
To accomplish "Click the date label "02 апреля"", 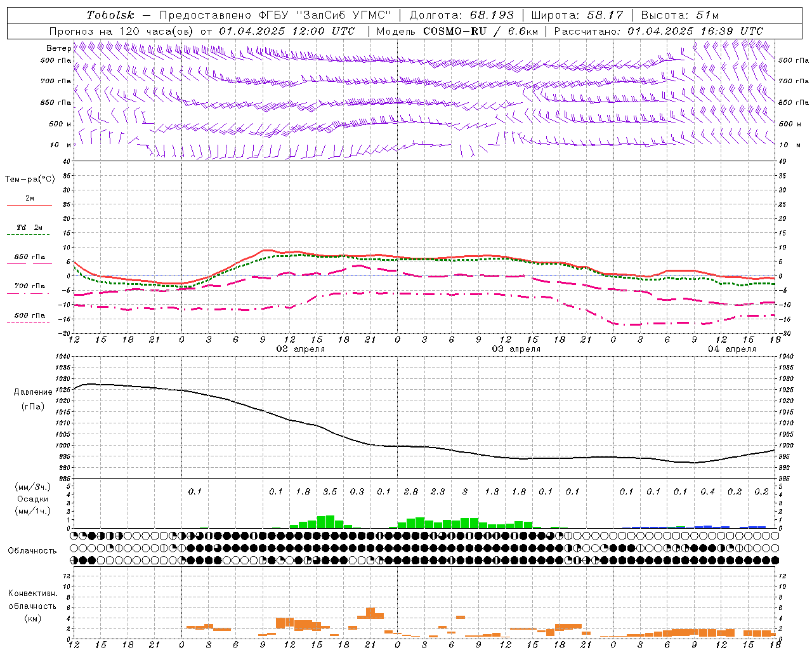I will (301, 349).
